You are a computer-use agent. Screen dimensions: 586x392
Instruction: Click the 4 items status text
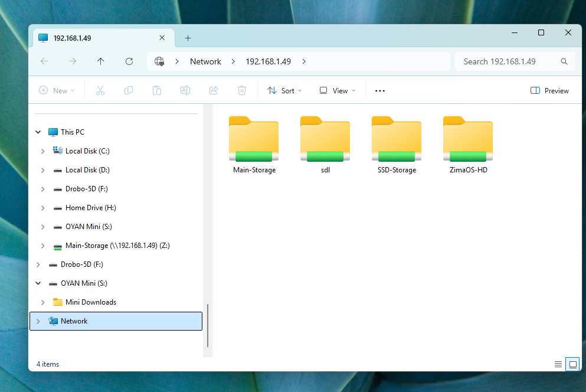coord(48,364)
